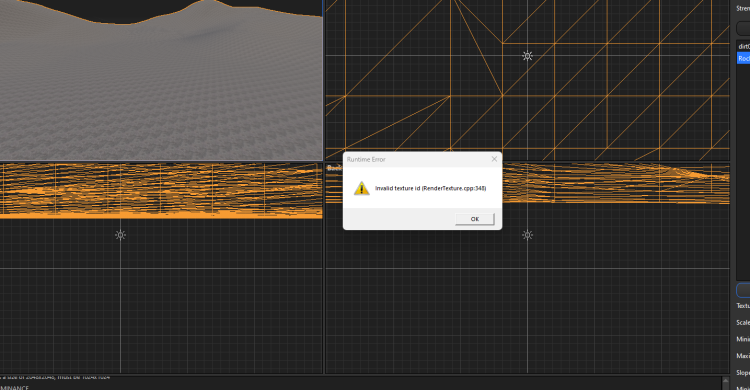Click OK in the Runtime Error dialog
The width and height of the screenshot is (750, 390).
click(474, 219)
